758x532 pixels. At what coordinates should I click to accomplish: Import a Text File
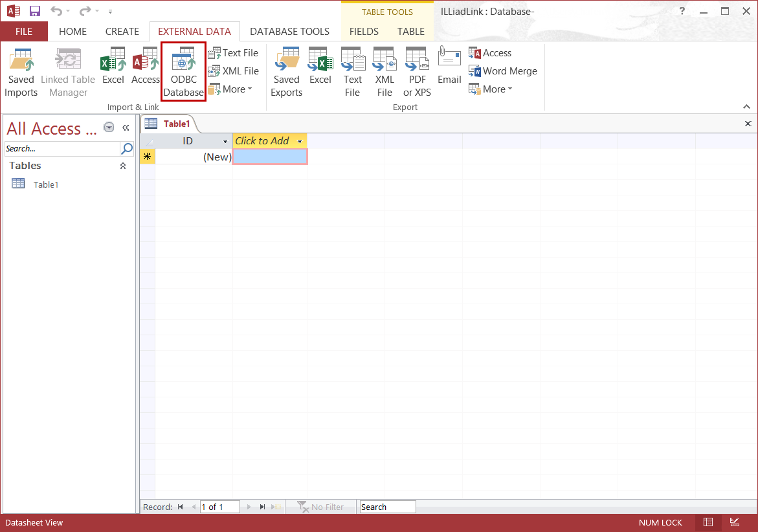[x=234, y=52]
